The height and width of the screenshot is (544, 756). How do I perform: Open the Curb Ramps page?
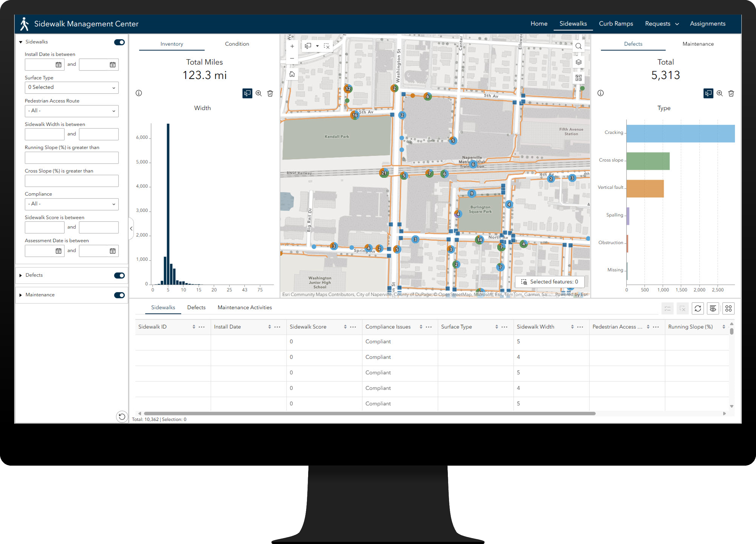point(616,24)
